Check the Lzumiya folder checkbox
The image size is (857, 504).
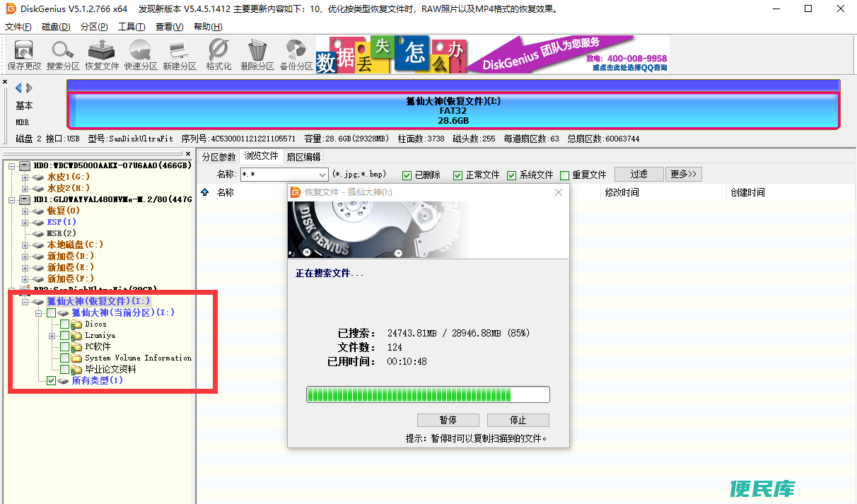click(x=65, y=336)
